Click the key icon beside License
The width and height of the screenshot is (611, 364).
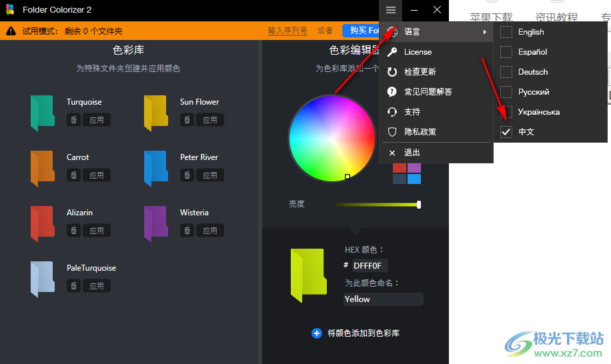(392, 52)
